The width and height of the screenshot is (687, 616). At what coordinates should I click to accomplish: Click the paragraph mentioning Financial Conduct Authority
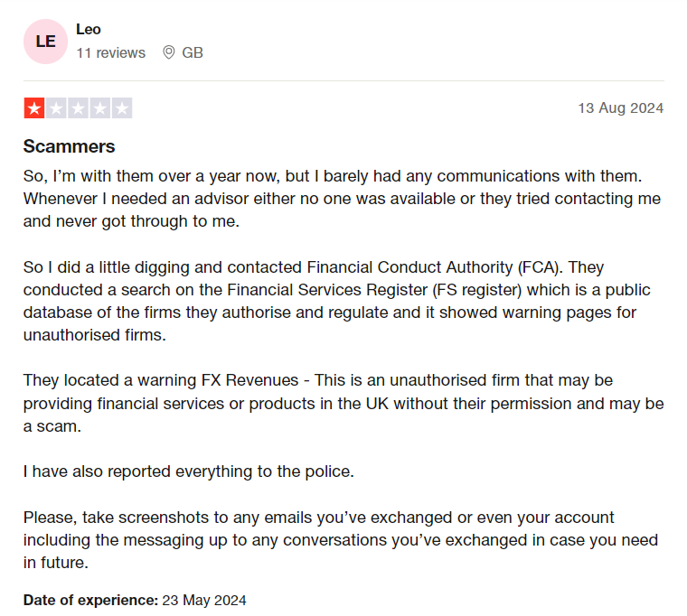pos(337,301)
